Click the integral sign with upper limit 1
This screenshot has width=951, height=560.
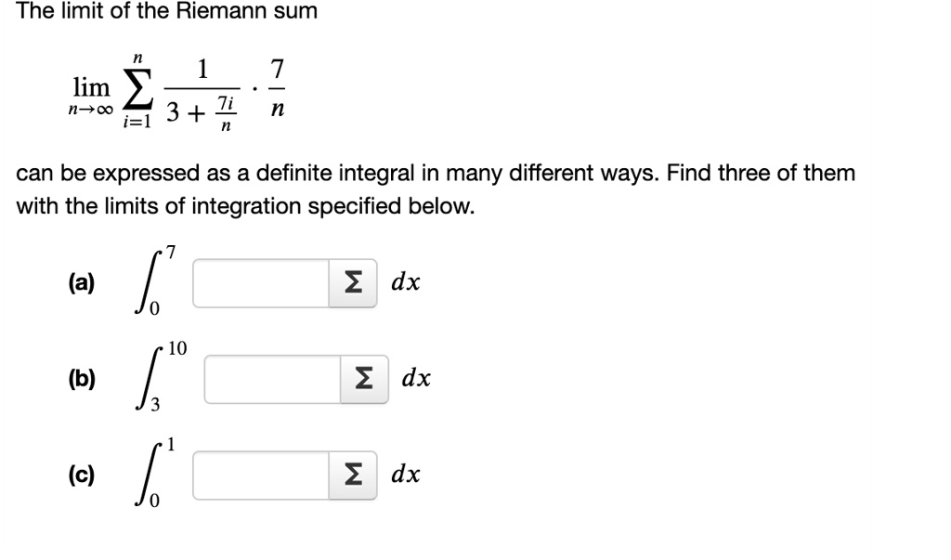pos(150,474)
